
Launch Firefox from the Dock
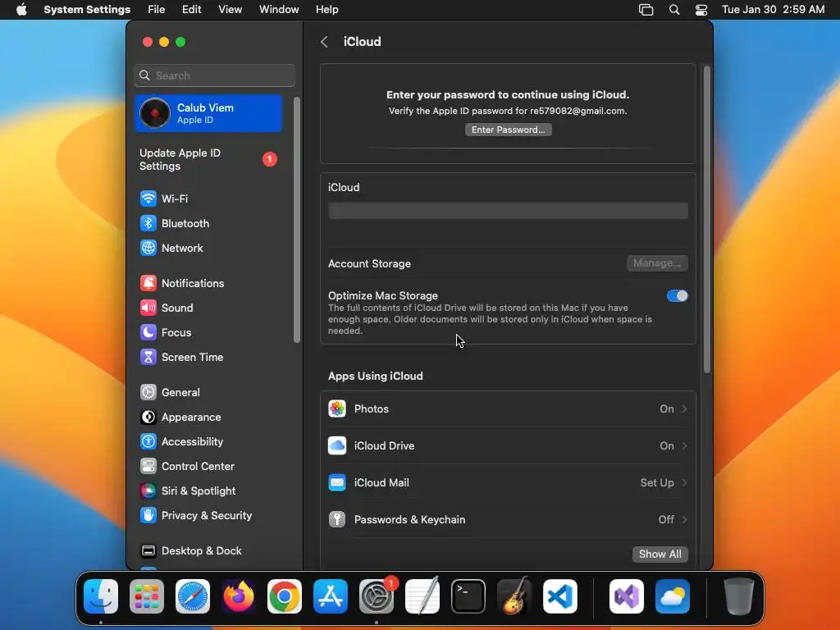[239, 596]
